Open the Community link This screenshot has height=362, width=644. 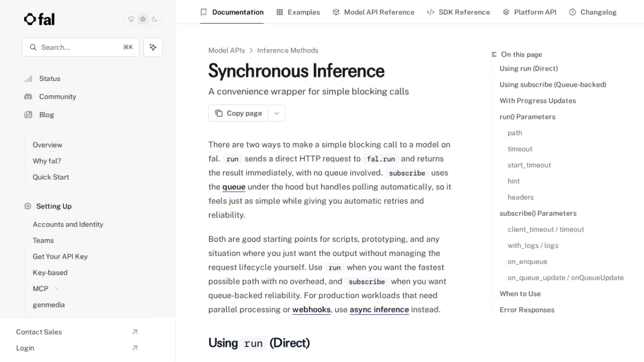point(57,97)
